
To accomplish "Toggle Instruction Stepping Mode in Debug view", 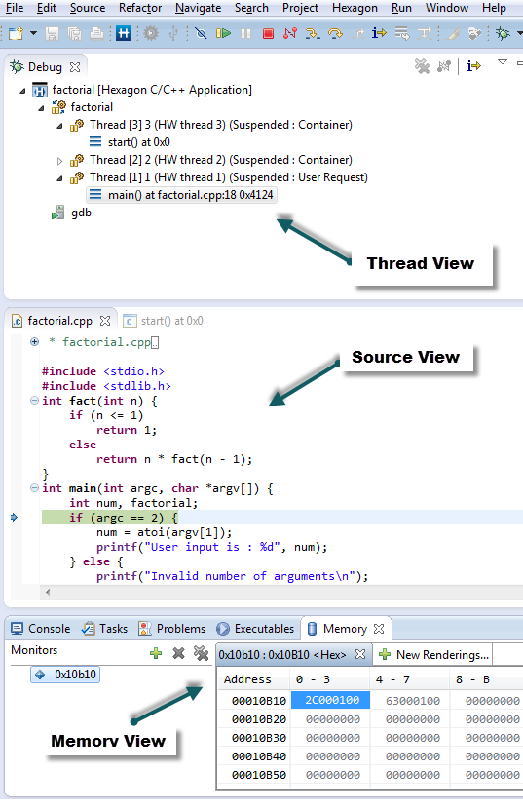I will click(x=473, y=65).
